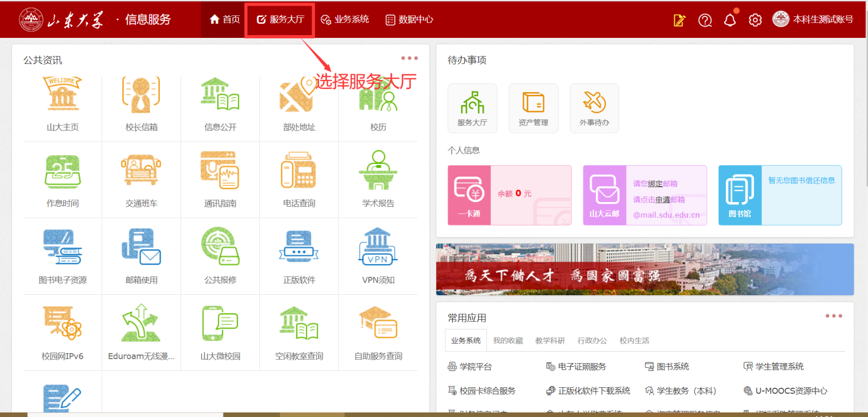Expand 公共资讯 more options dots

coord(409,58)
